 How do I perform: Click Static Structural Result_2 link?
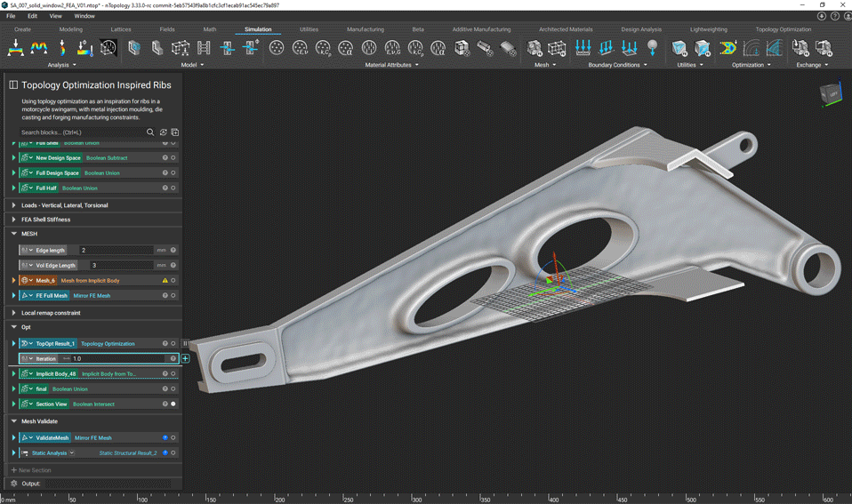pos(128,452)
